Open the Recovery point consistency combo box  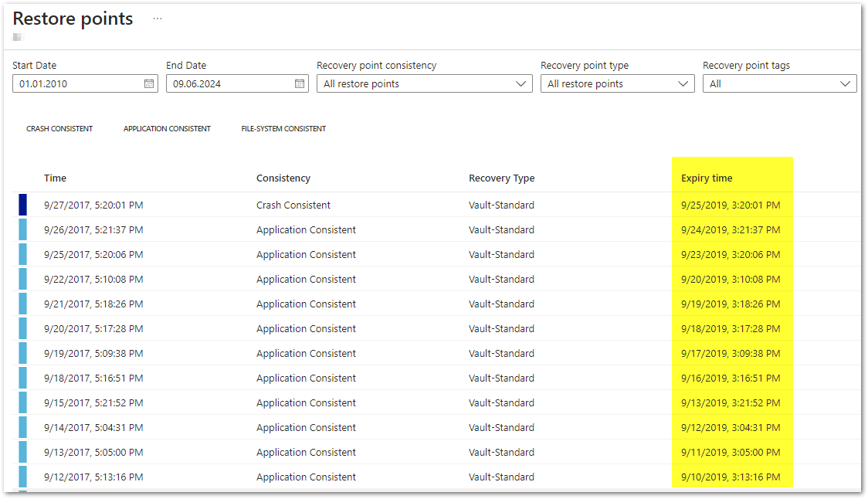click(x=424, y=83)
